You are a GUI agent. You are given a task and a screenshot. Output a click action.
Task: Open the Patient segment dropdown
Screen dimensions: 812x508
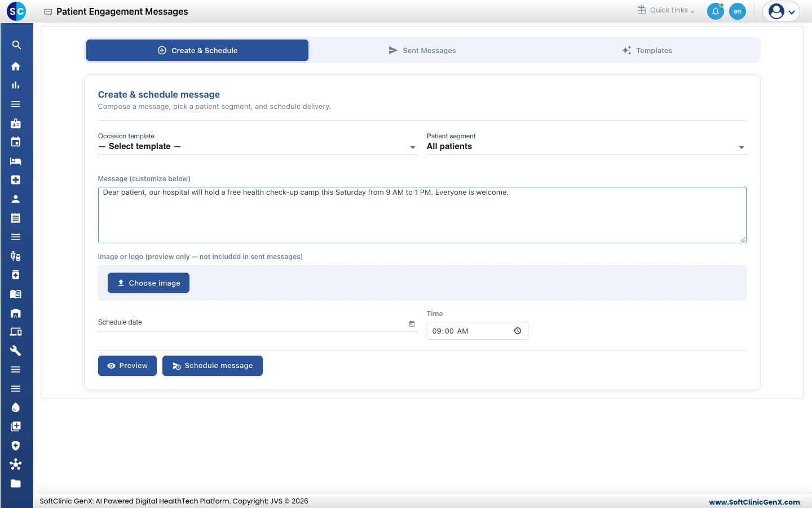pyautogui.click(x=586, y=146)
